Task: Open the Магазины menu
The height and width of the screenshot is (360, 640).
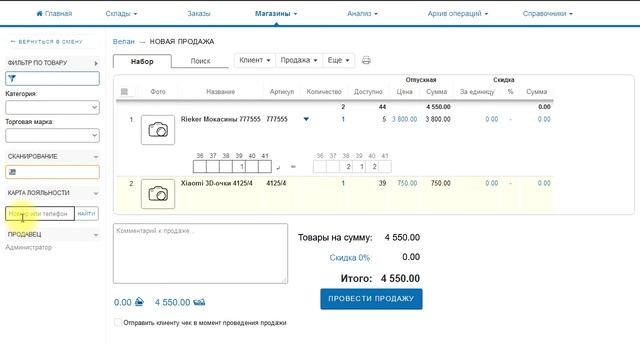Action: (276, 13)
